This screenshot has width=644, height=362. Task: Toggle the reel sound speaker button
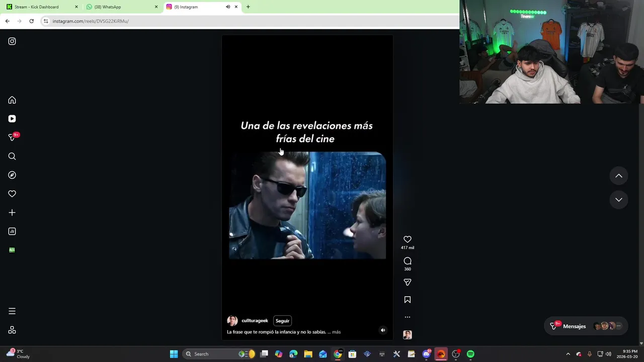(383, 330)
